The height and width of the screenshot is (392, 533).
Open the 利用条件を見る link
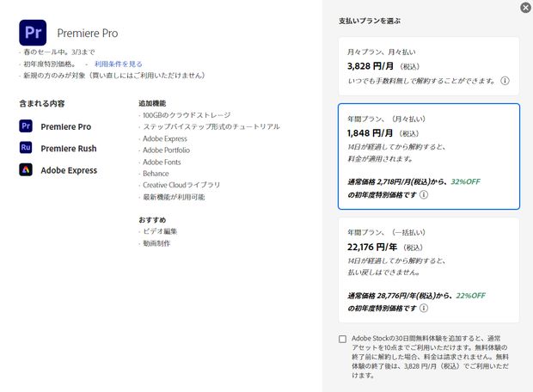pyautogui.click(x=119, y=64)
